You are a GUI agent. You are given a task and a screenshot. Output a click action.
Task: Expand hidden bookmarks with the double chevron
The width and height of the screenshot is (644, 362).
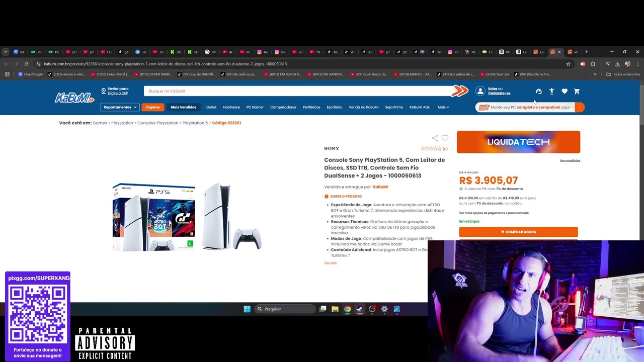click(x=595, y=74)
